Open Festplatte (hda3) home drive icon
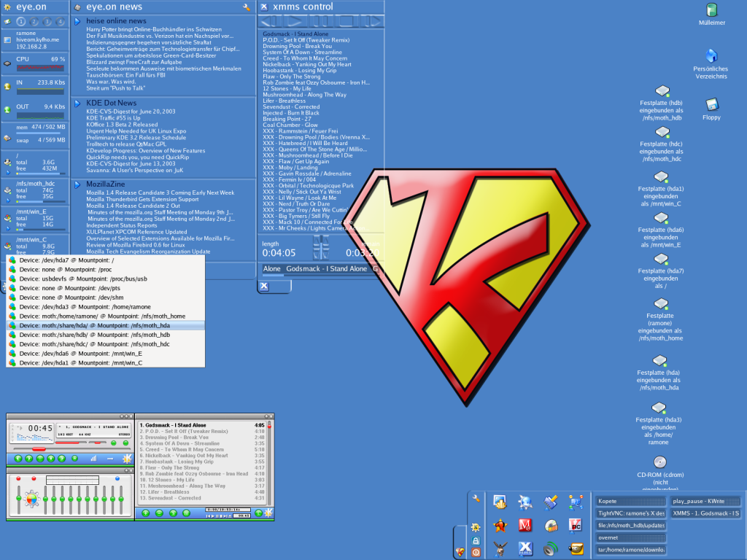 (659, 408)
